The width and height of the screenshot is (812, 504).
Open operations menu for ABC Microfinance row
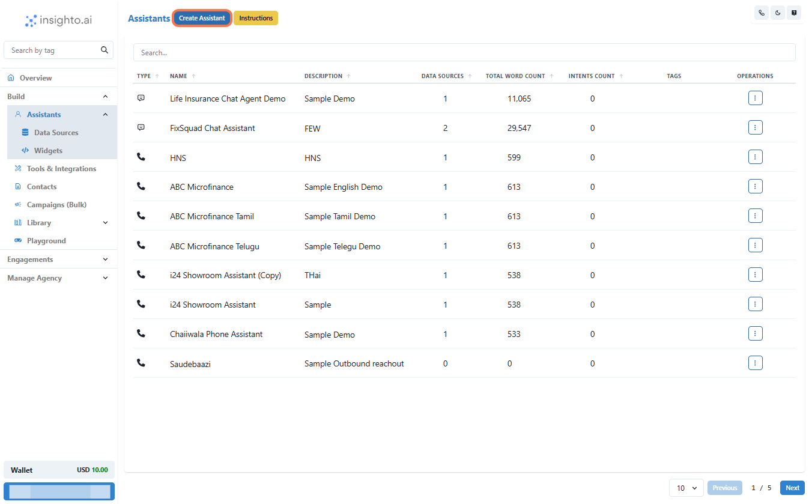coord(756,186)
